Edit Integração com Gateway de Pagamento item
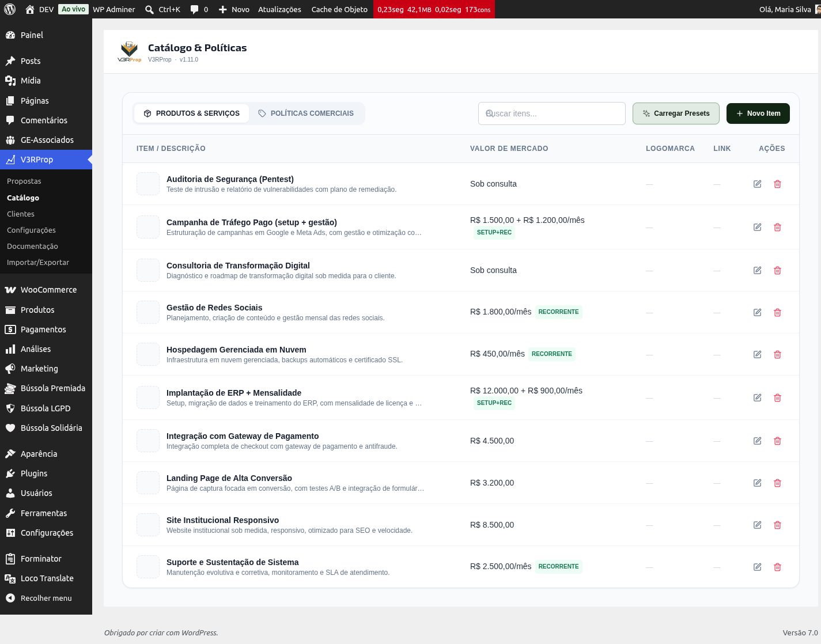 [x=758, y=441]
